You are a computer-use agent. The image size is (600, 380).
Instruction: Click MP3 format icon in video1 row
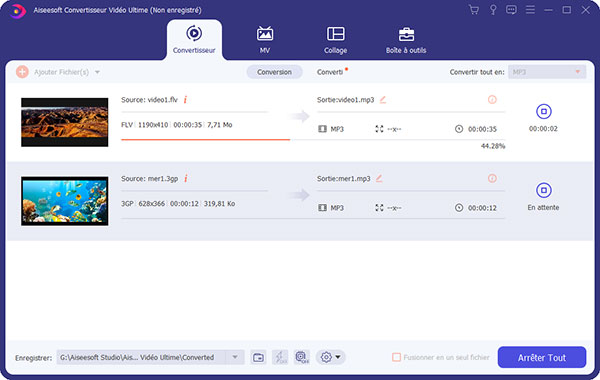(x=322, y=129)
